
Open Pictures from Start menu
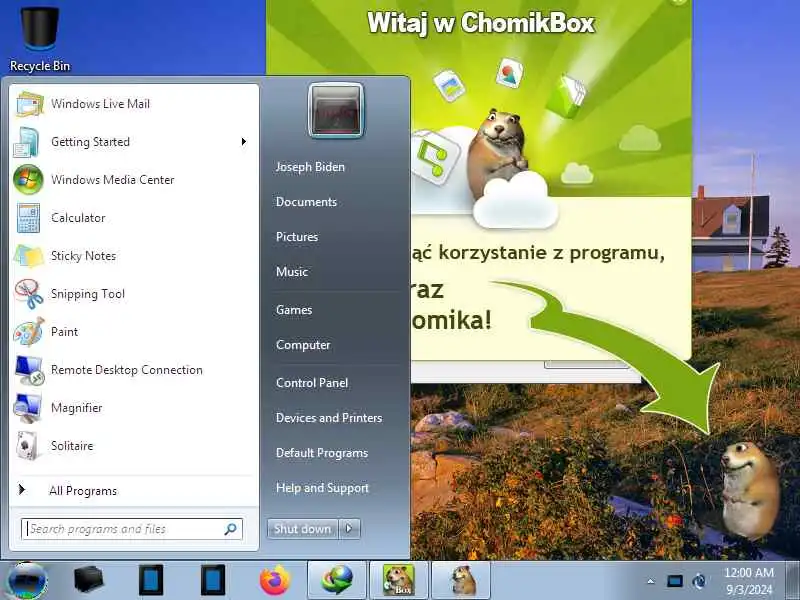click(297, 237)
